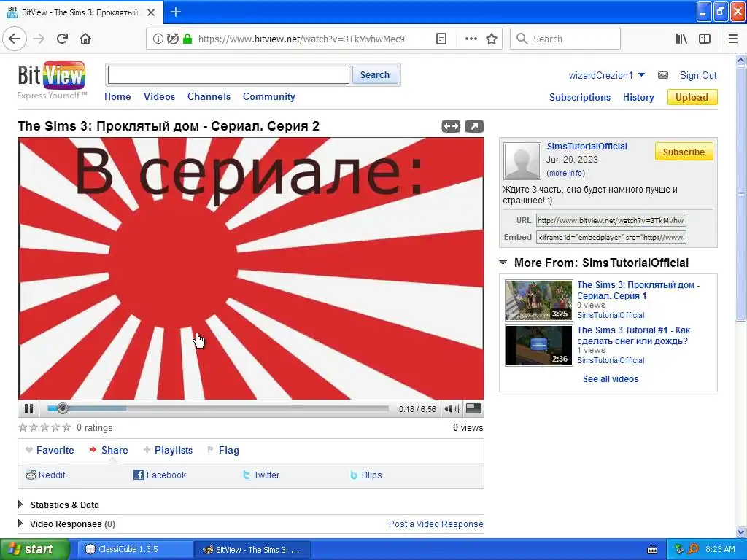Open the Videos menu
Viewport: 747px width, 560px height.
coord(159,96)
